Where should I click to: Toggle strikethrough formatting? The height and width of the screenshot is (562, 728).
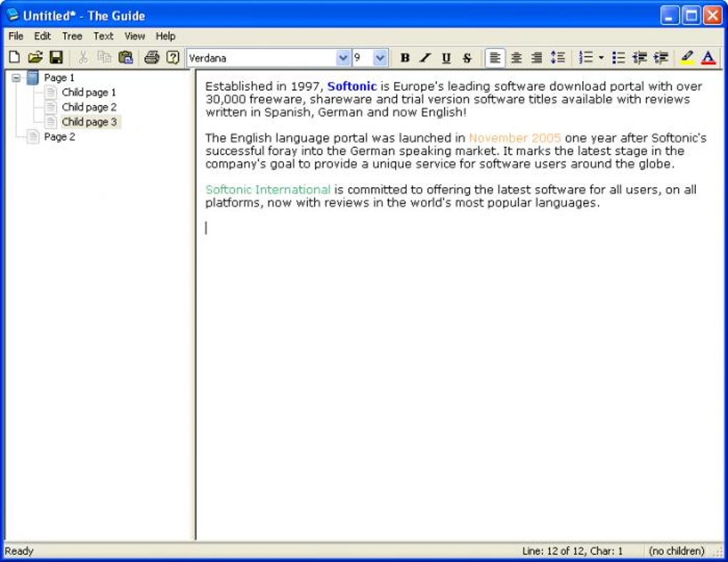click(x=467, y=58)
